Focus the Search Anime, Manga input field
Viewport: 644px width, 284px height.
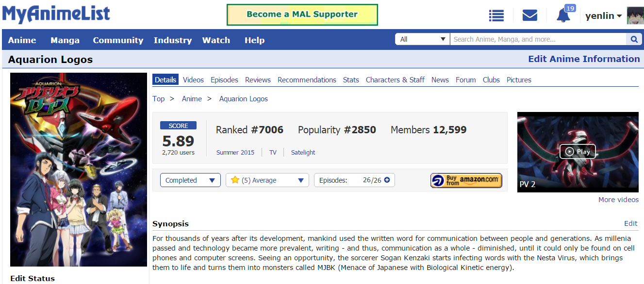click(538, 39)
